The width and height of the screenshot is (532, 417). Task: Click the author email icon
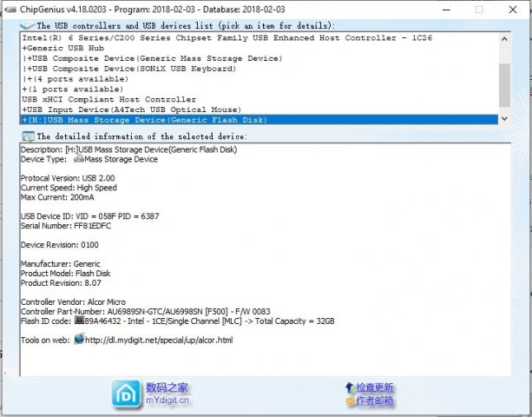pyautogui.click(x=348, y=401)
